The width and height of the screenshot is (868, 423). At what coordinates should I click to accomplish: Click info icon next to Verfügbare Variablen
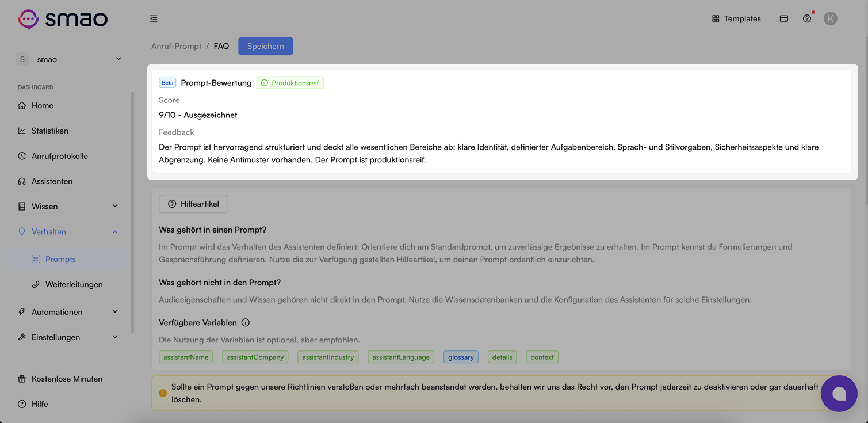point(246,322)
